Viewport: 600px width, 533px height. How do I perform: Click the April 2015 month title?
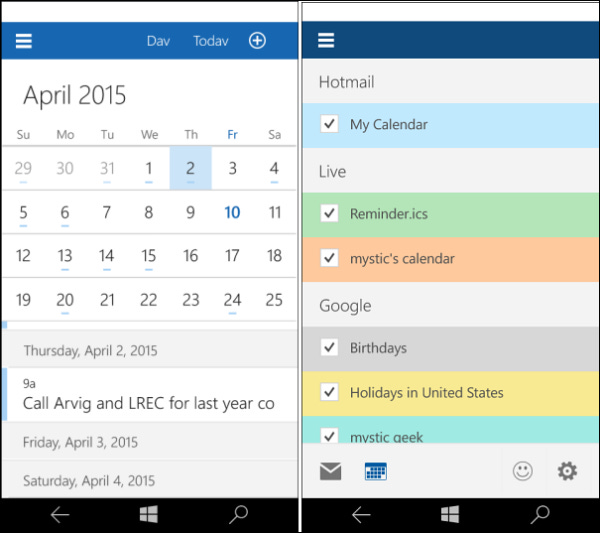pyautogui.click(x=75, y=95)
